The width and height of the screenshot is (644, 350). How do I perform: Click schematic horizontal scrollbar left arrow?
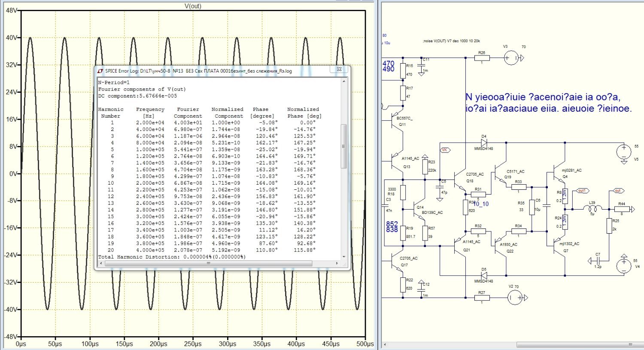[385, 344]
